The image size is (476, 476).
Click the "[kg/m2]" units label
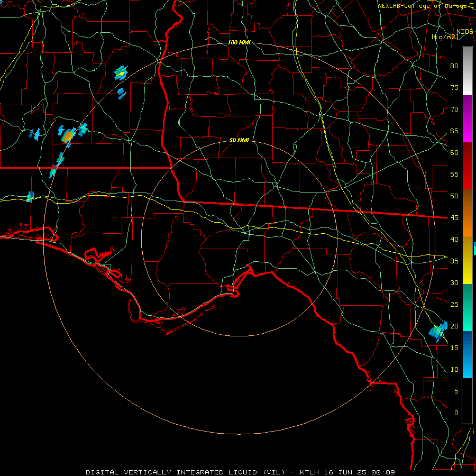[445, 37]
